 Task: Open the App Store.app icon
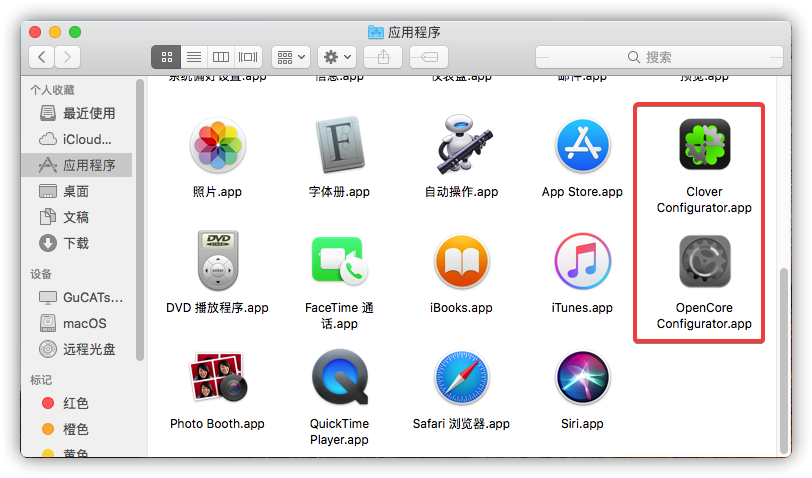point(583,146)
